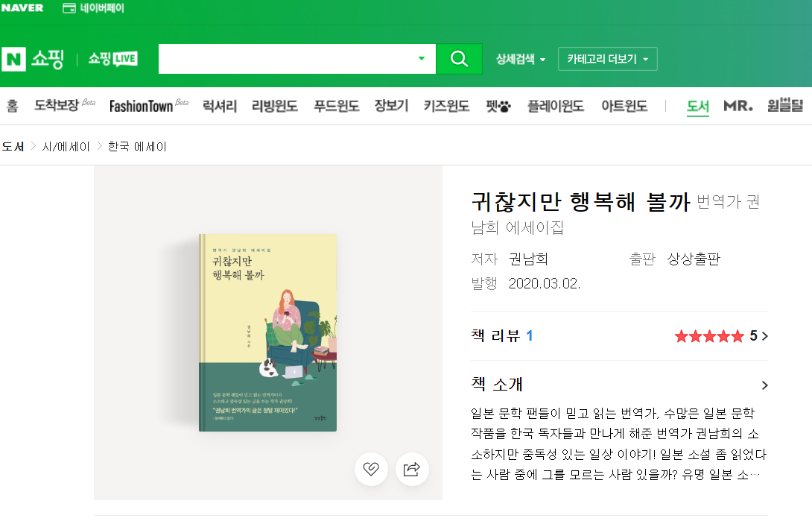Open 럭셔리 tab
Image resolution: width=812 pixels, height=524 pixels.
click(x=220, y=107)
